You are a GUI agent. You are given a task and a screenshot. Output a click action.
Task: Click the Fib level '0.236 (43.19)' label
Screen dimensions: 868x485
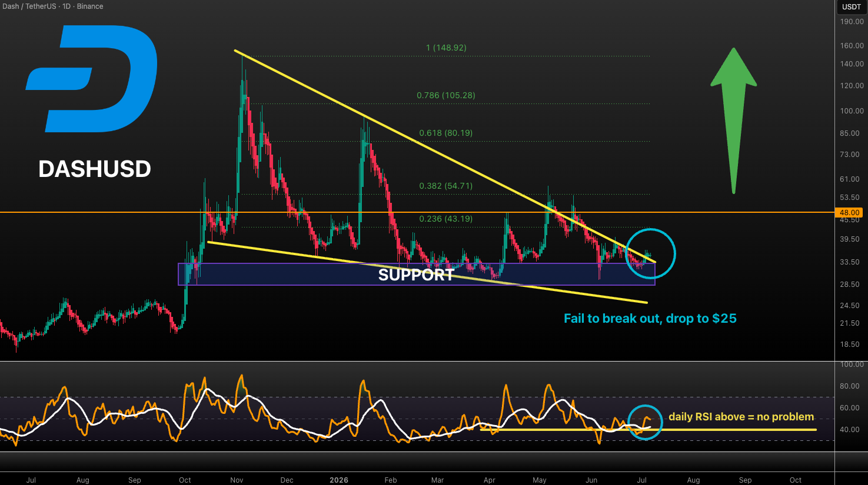click(446, 219)
